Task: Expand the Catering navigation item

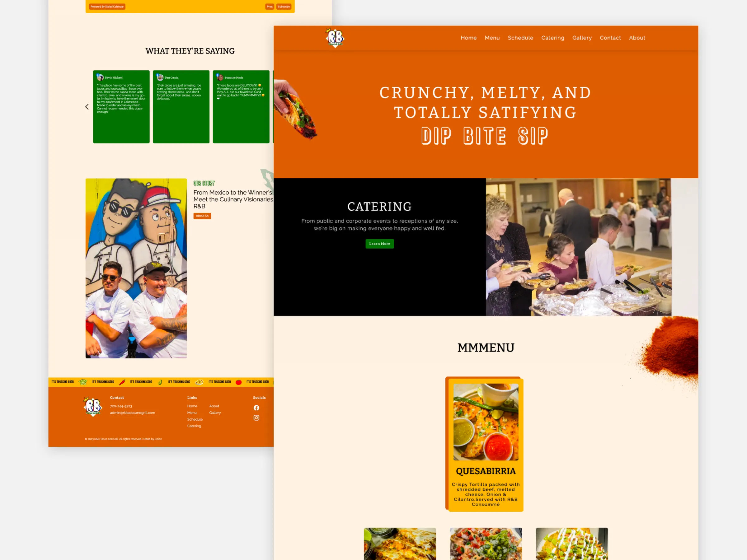Action: pyautogui.click(x=552, y=38)
